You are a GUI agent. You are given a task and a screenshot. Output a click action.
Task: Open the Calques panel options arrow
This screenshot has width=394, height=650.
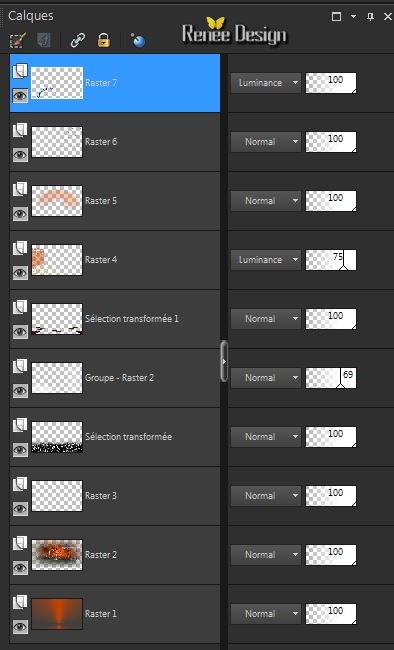[353, 17]
